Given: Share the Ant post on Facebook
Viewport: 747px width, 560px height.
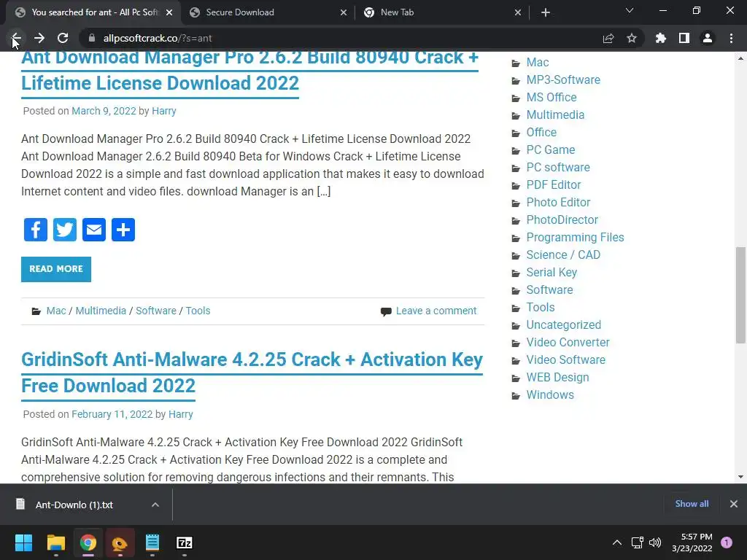Looking at the screenshot, I should click(x=36, y=230).
